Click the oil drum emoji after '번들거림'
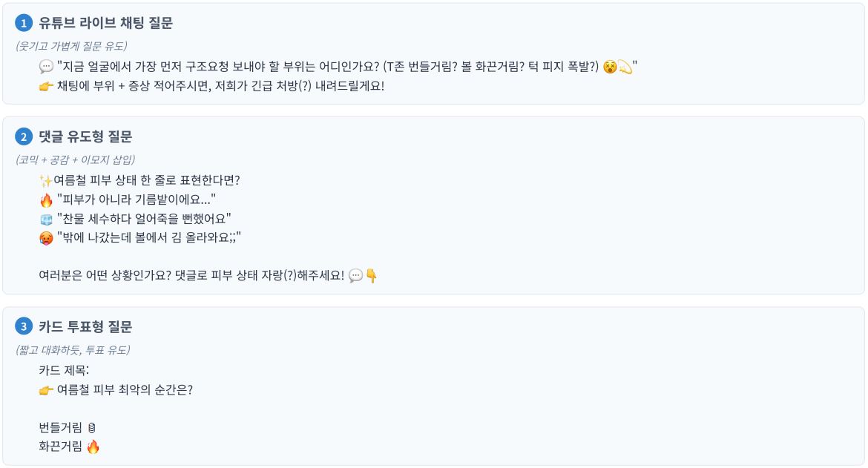 coord(92,428)
